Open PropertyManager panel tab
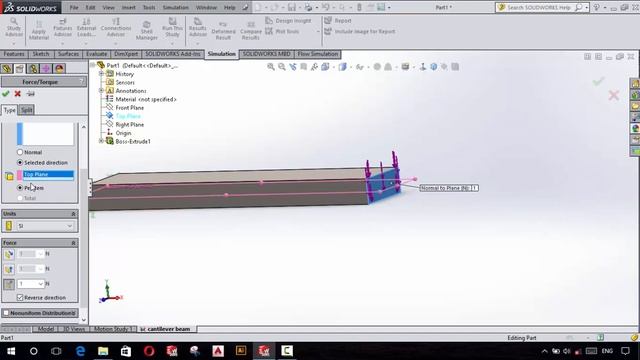This screenshot has width=640, height=360. pyautogui.click(x=20, y=69)
